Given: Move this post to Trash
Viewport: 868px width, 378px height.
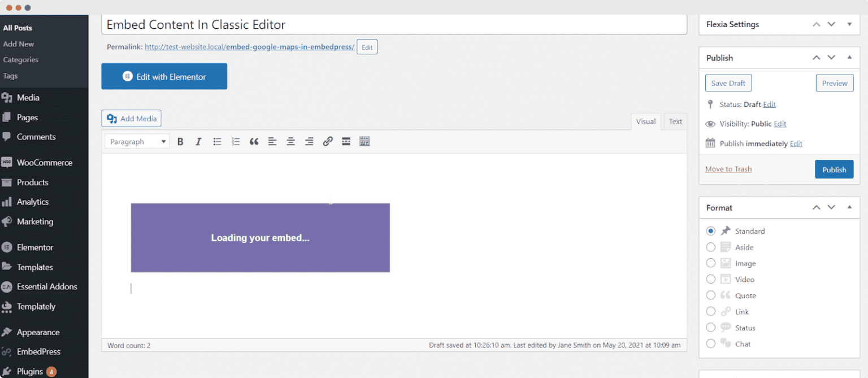Looking at the screenshot, I should coord(728,168).
